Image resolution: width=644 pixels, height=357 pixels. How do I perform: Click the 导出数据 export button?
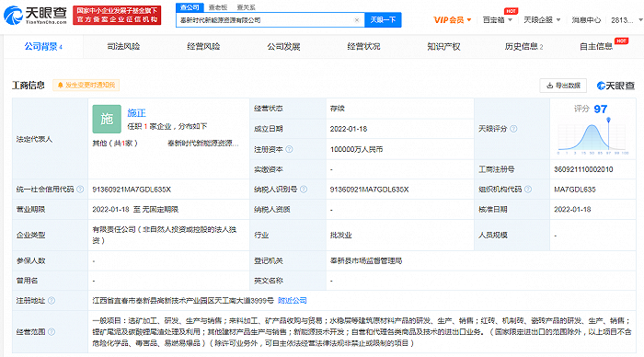[563, 86]
